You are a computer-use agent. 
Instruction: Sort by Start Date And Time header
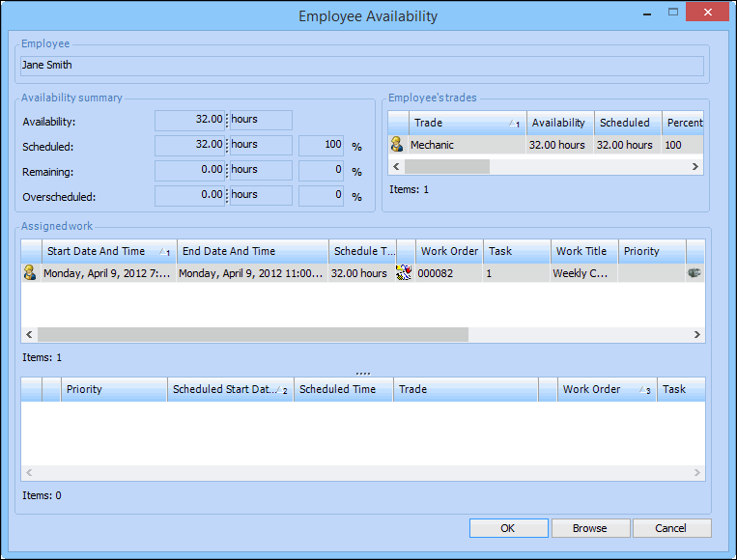109,251
